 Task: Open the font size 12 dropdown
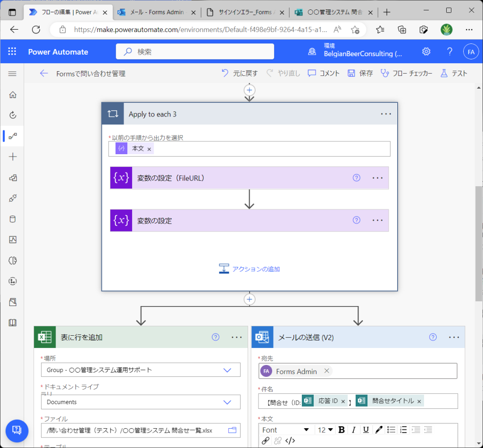[325, 430]
